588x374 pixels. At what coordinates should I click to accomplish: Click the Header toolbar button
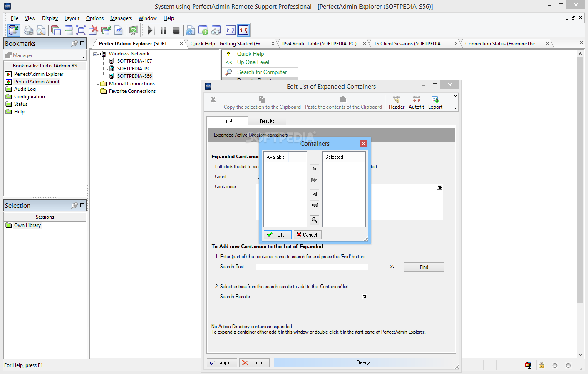[397, 103]
